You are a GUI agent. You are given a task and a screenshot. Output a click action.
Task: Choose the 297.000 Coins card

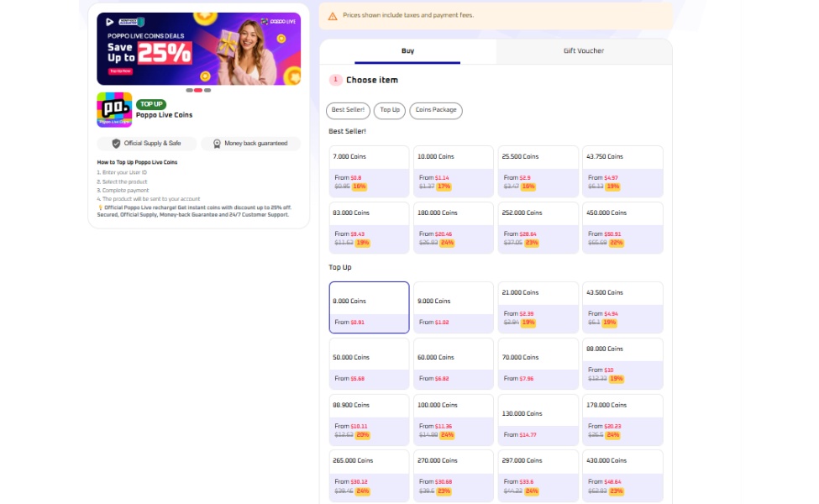pos(538,475)
